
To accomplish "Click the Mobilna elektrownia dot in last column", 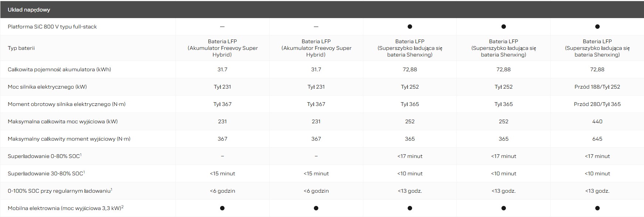I will click(597, 208).
